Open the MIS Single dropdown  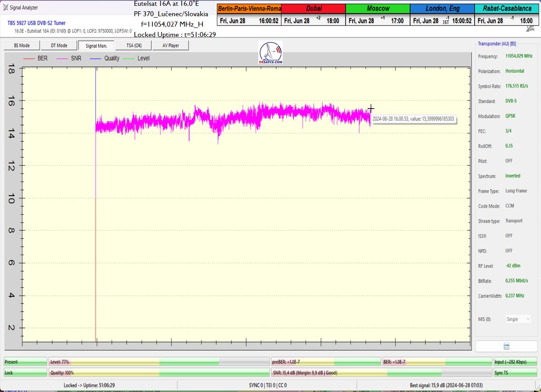[518, 319]
